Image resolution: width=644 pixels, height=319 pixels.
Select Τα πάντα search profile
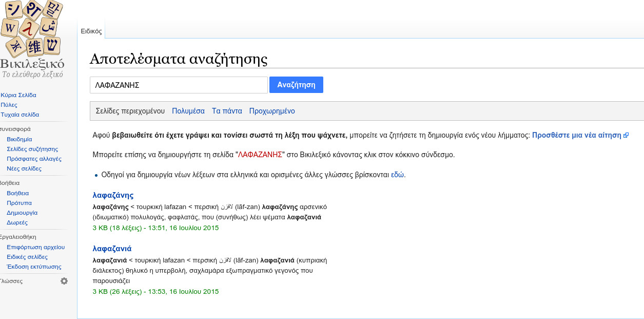pyautogui.click(x=227, y=111)
